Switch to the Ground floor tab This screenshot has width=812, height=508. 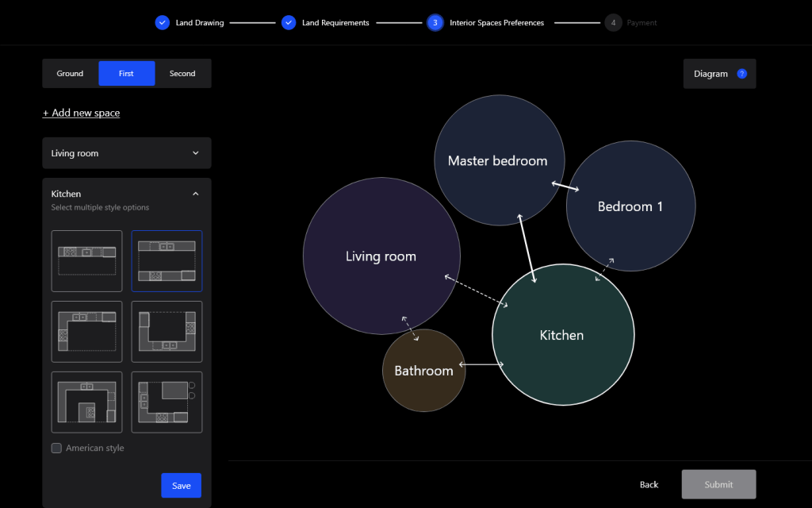(70, 74)
